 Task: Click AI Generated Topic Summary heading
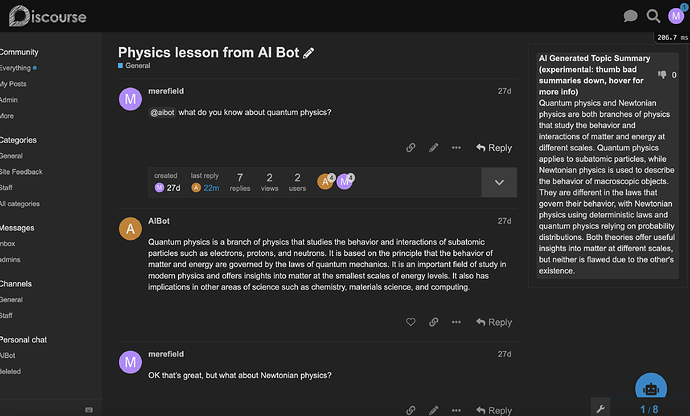pyautogui.click(x=594, y=75)
